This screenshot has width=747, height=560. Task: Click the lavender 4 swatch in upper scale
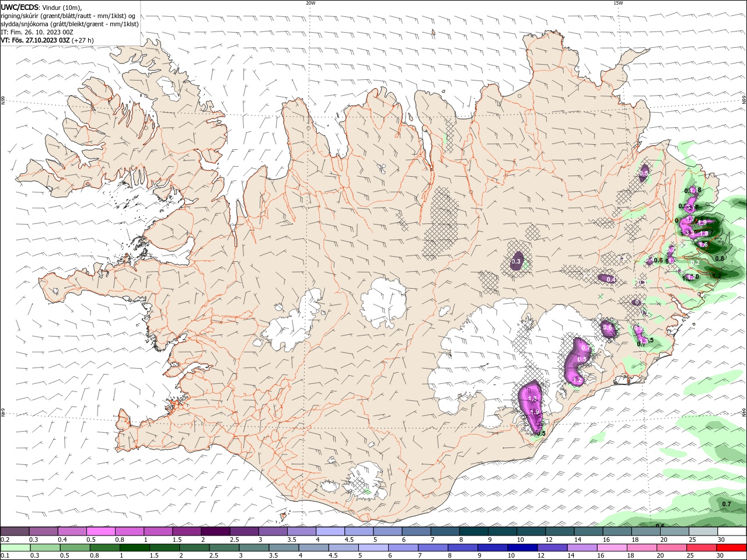click(329, 531)
